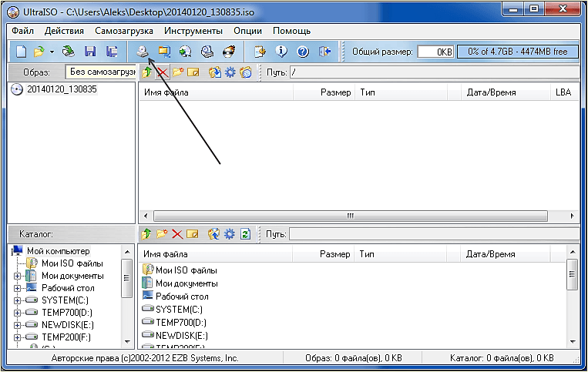The image size is (588, 372).
Task: Select 20140120_130835 image root node
Action: (x=62, y=89)
